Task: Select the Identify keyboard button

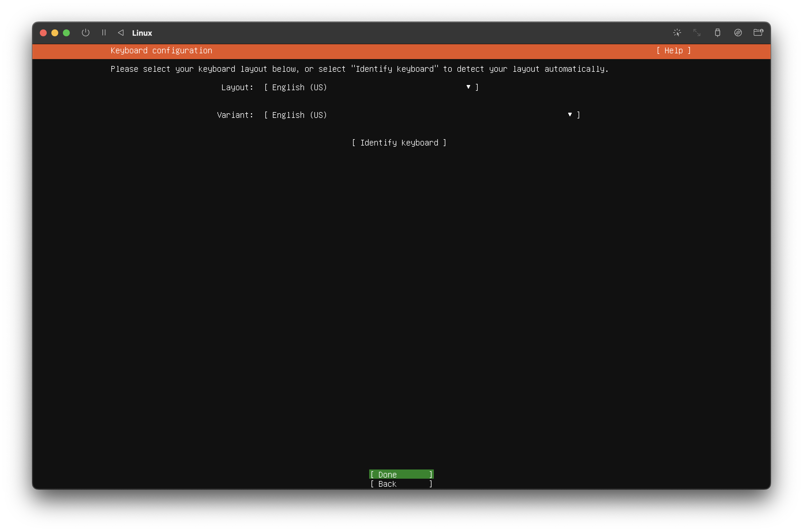Action: (399, 143)
